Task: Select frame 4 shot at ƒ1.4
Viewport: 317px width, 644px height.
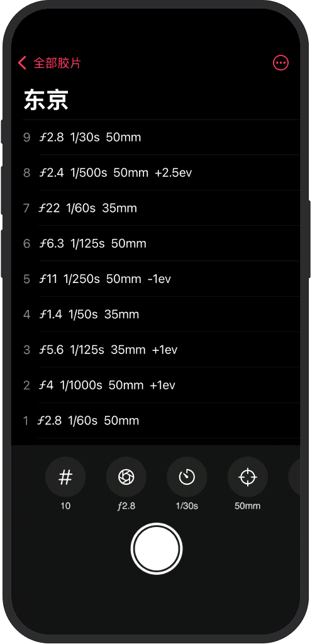Action: [x=161, y=314]
